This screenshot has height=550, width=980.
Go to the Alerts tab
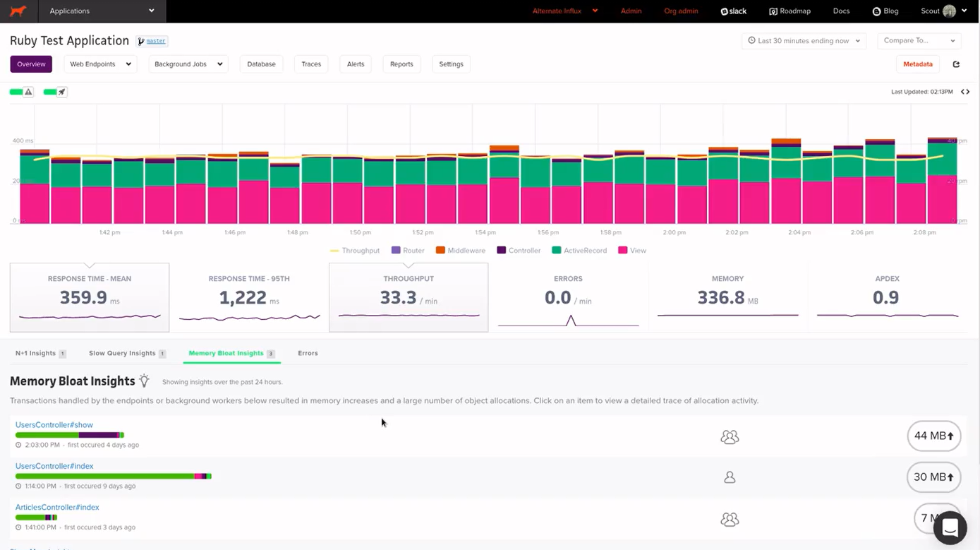coord(356,64)
